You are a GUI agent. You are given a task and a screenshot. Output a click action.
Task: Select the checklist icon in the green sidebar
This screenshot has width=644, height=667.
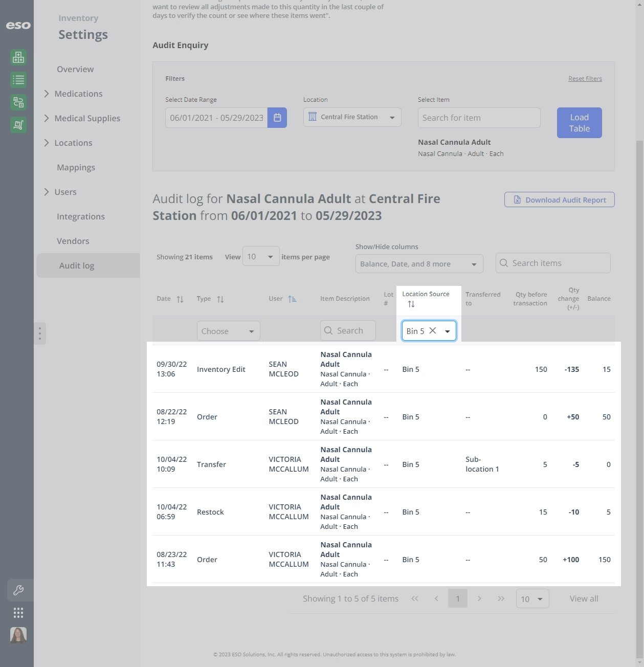click(x=18, y=80)
